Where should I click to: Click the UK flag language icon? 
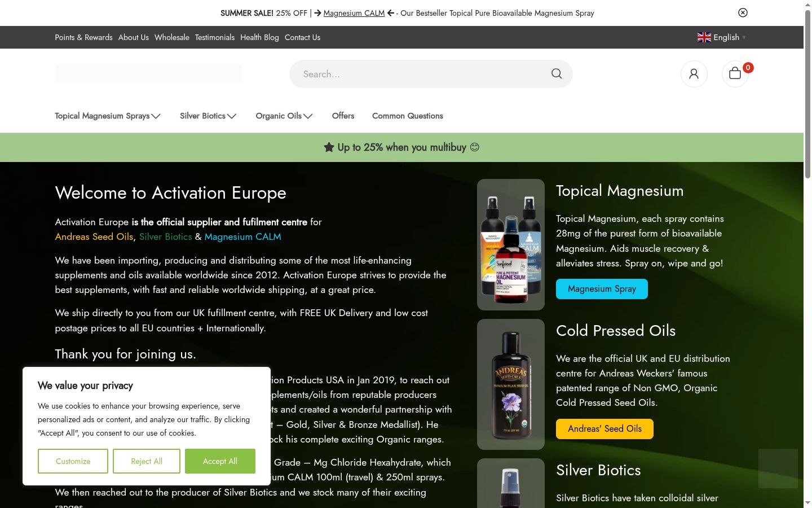704,37
